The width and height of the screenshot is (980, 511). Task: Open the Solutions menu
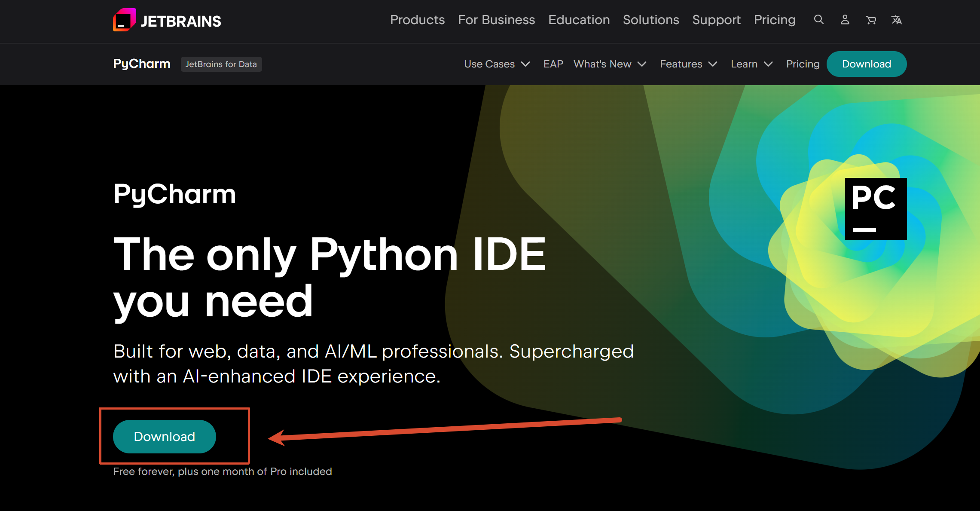(651, 20)
